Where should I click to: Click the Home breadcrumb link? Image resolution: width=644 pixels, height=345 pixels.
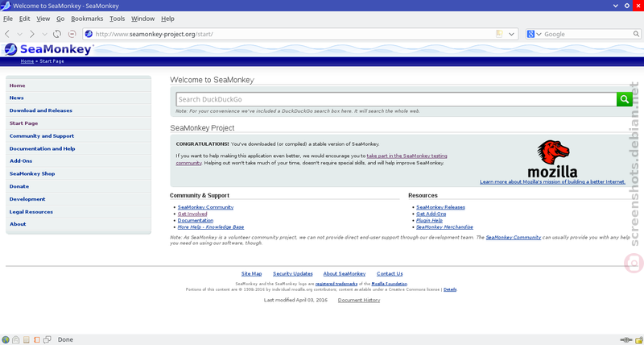click(x=27, y=61)
